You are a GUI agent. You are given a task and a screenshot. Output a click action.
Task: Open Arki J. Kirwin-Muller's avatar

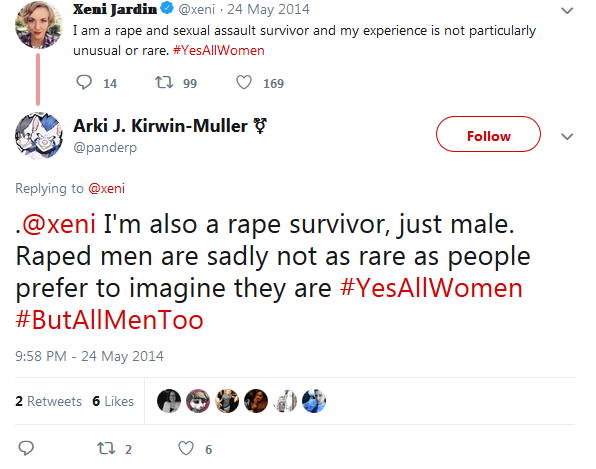38,135
